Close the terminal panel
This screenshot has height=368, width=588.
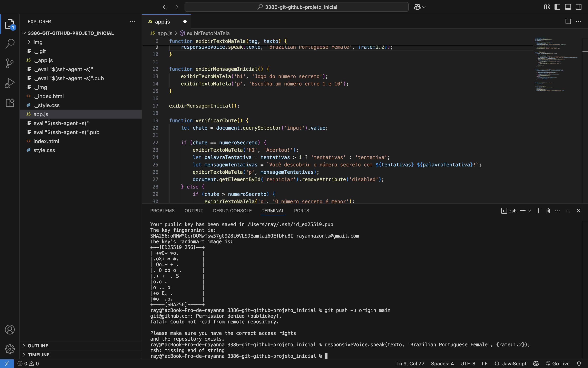(579, 211)
